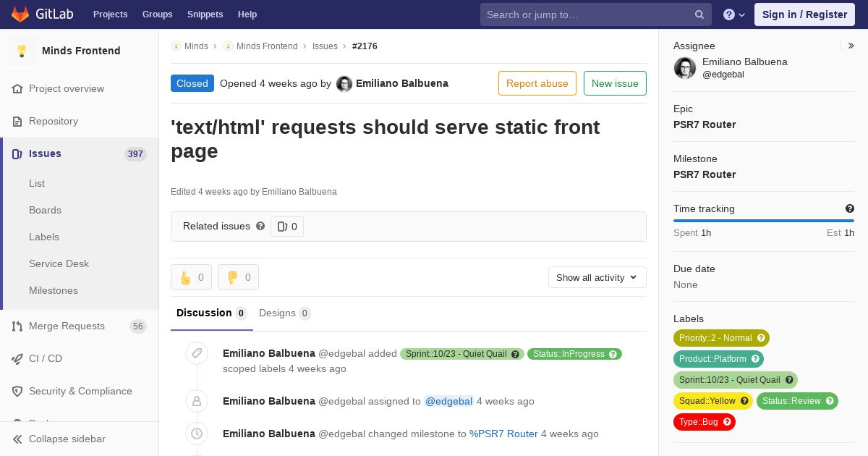Open the Help question mark menu
The image size is (868, 456).
tap(734, 14)
